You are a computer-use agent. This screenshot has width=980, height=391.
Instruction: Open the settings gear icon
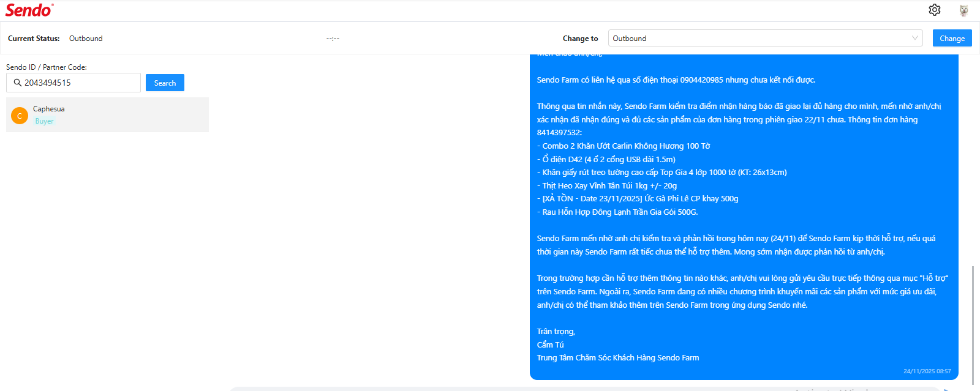(934, 10)
